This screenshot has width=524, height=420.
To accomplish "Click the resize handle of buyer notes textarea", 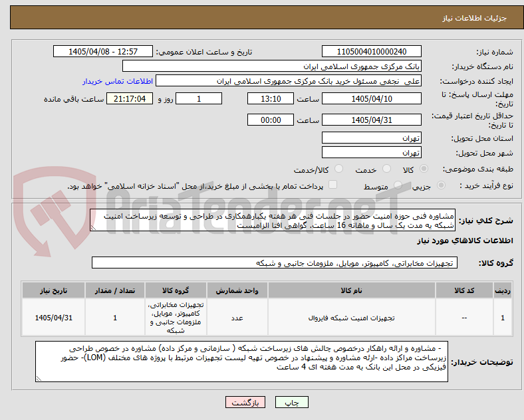I will 39,379.
